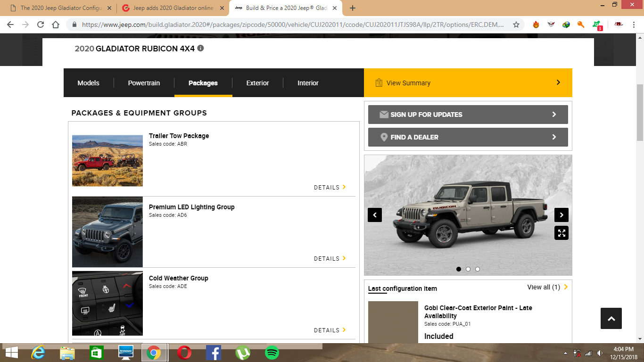
Task: Click Premium LED Lighting Group title
Action: tap(191, 207)
